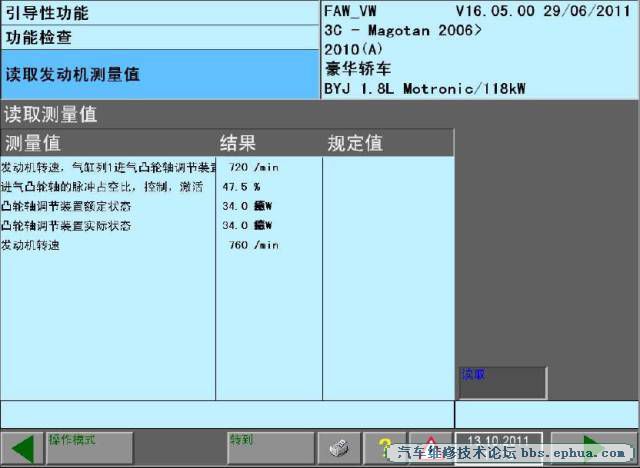Click the 测量值 column header
The width and height of the screenshot is (640, 468).
(108, 143)
